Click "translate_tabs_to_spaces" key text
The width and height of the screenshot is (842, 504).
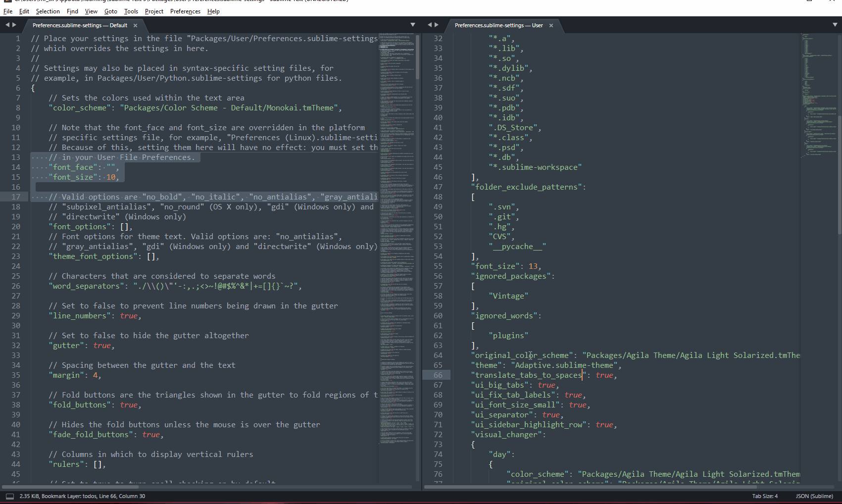[529, 375]
